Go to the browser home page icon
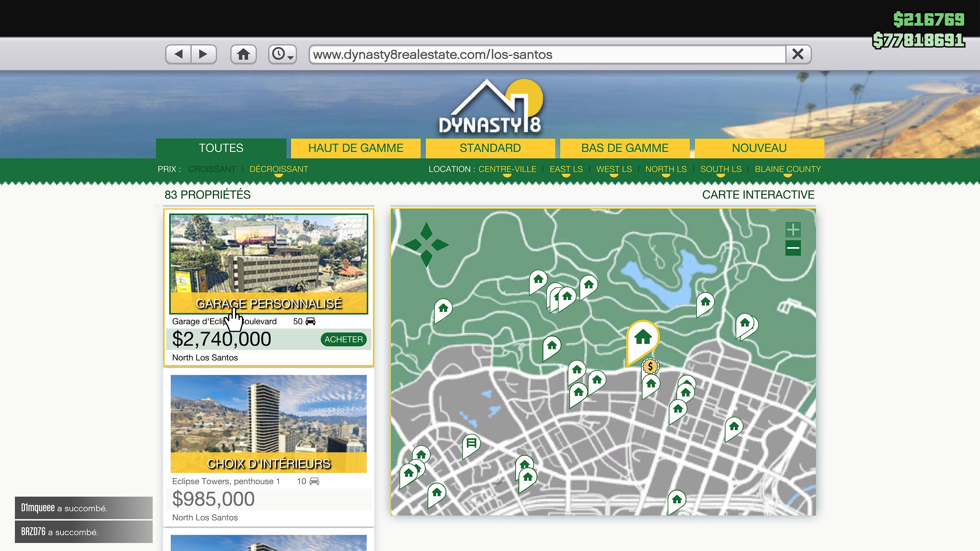This screenshot has width=980, height=551. pos(243,54)
